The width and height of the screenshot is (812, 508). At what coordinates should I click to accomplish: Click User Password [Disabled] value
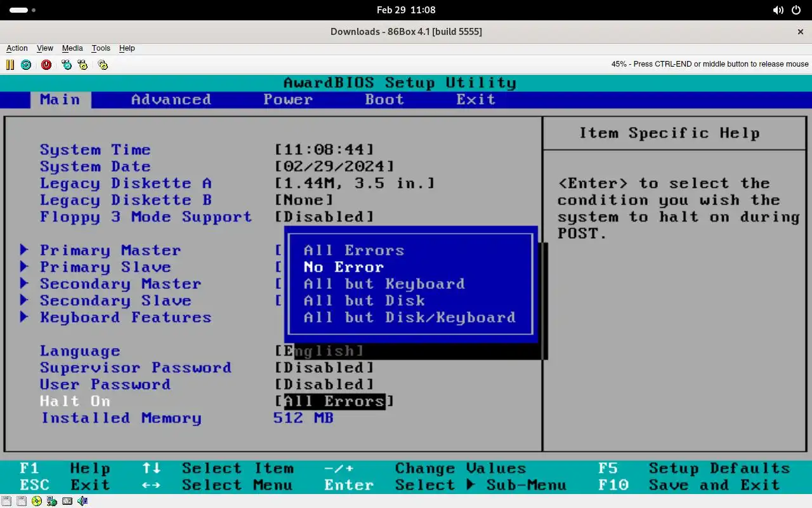coord(324,385)
